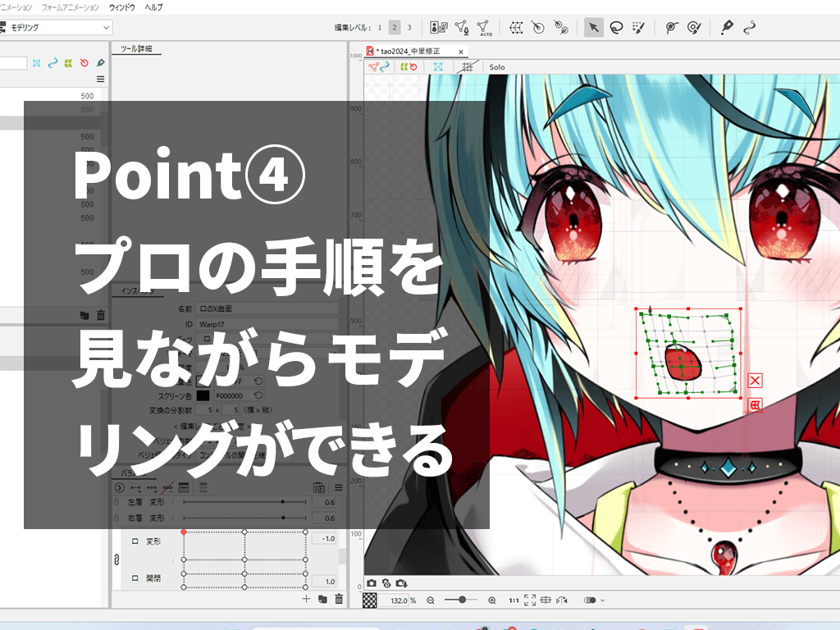The image size is (840, 630).
Task: Select the glue weight brush tool
Action: [x=694, y=27]
